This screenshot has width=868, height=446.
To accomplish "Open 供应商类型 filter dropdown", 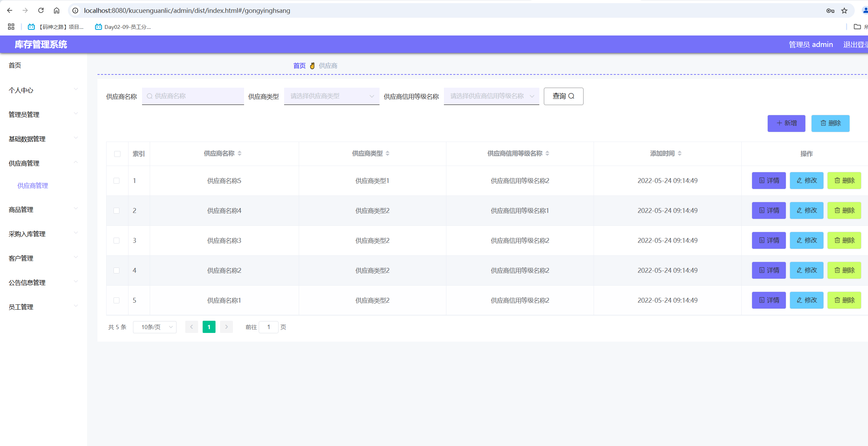I will (x=331, y=96).
